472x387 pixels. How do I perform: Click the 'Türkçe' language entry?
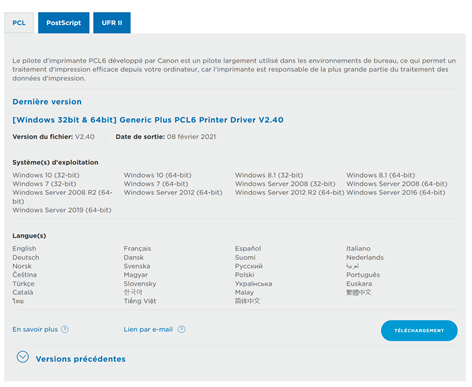(x=23, y=284)
